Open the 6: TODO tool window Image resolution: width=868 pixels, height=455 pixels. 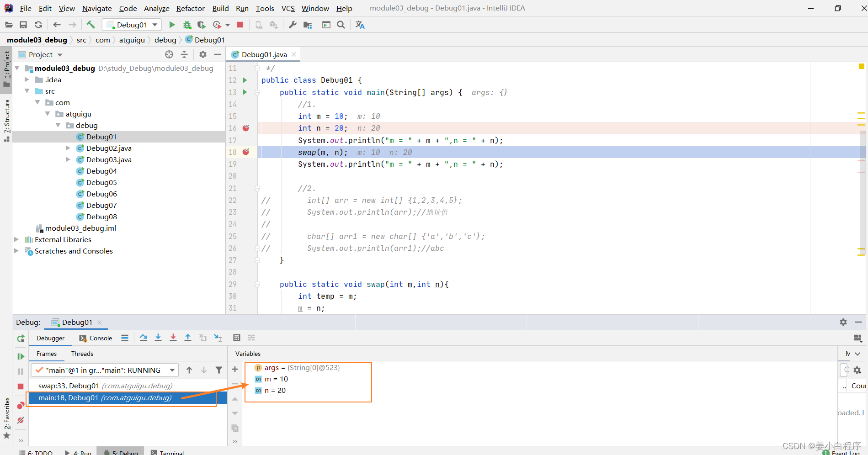click(36, 452)
